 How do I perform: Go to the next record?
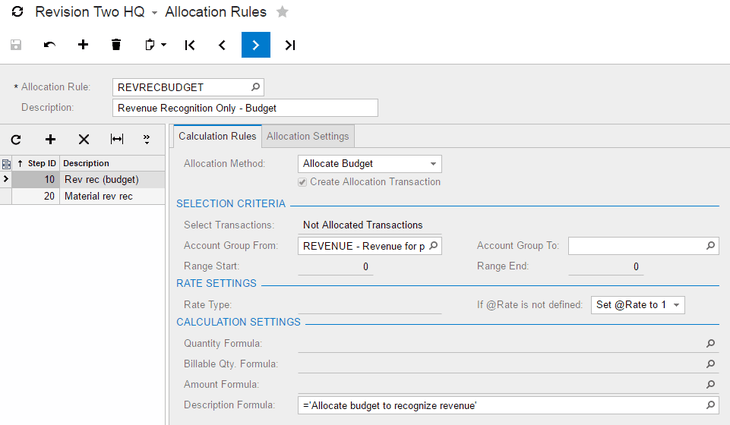[x=256, y=45]
